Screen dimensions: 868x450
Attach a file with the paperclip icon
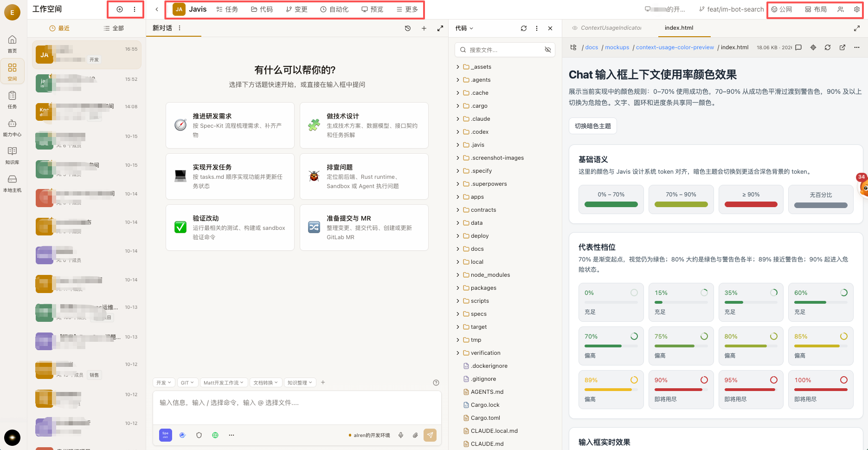point(415,435)
